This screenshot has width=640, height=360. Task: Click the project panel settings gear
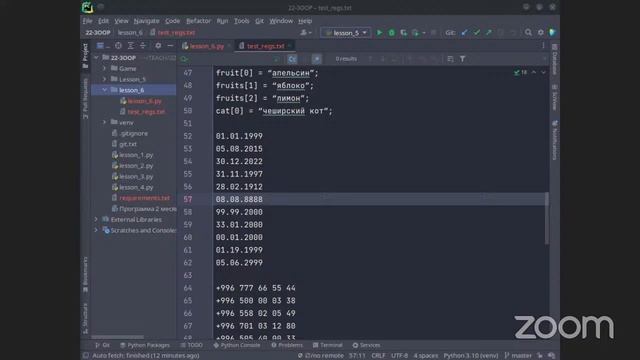[158, 46]
